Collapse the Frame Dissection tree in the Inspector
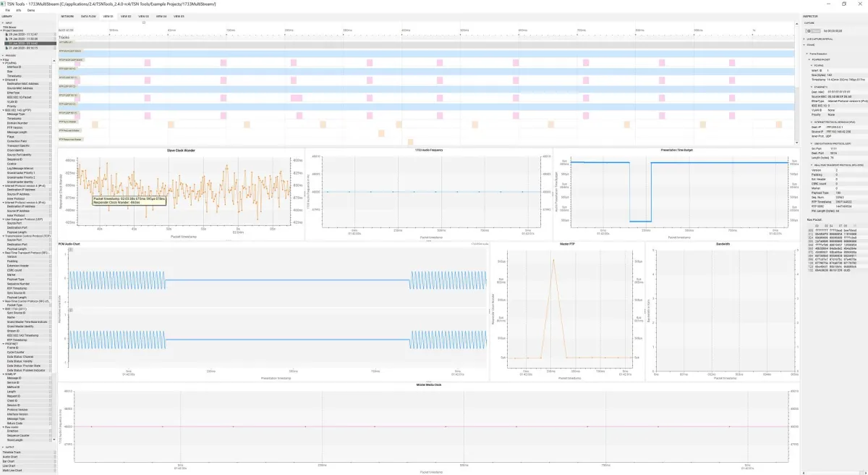 point(807,54)
